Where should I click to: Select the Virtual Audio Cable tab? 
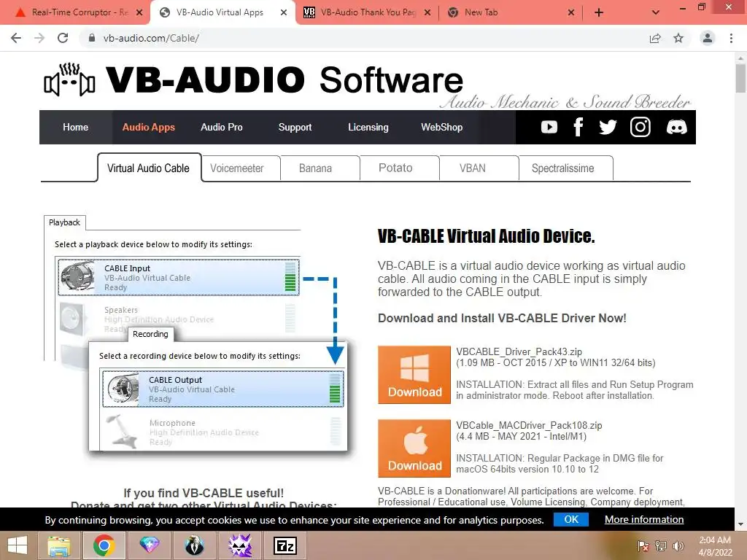pos(149,168)
